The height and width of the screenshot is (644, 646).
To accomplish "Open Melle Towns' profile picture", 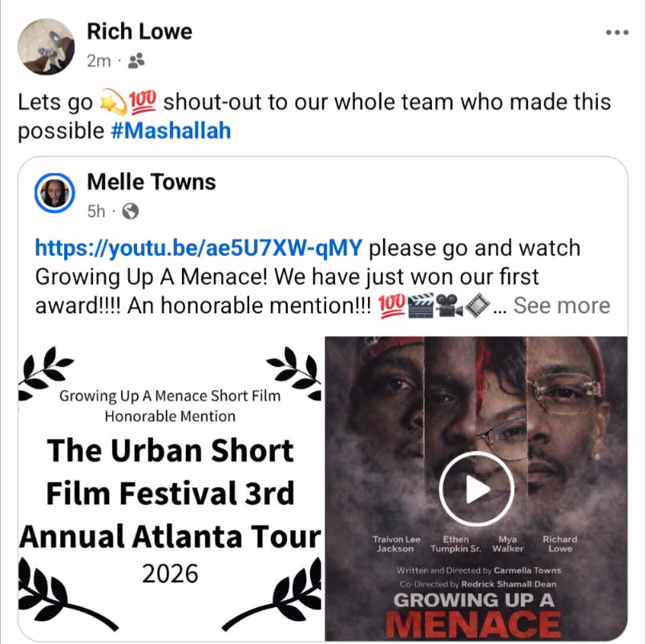I will (x=55, y=193).
